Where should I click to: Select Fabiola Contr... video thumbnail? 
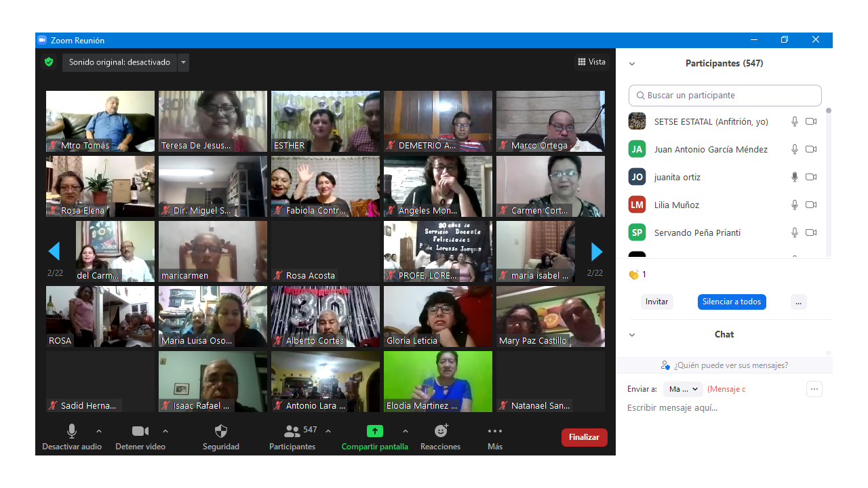[325, 186]
